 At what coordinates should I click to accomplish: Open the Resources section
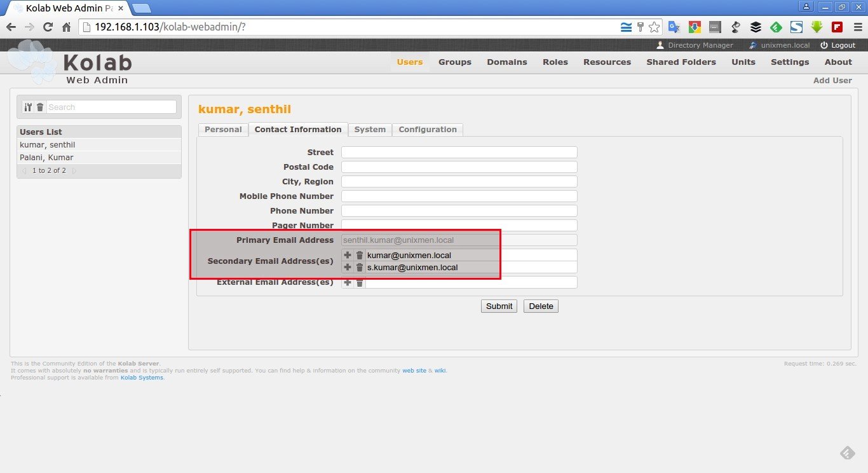point(607,62)
